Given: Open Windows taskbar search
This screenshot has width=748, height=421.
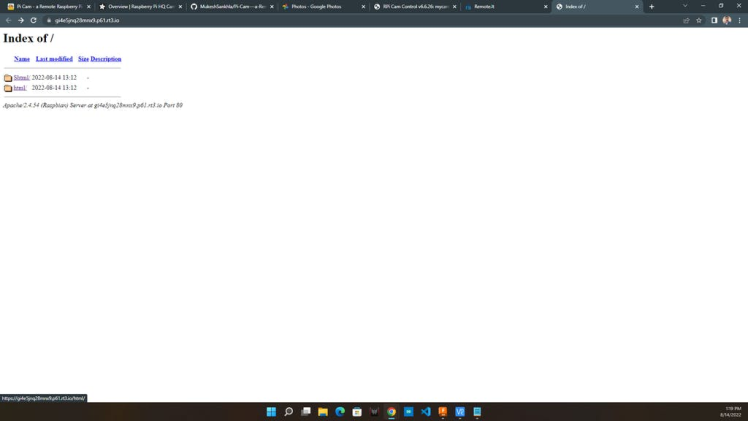Looking at the screenshot, I should tap(288, 411).
